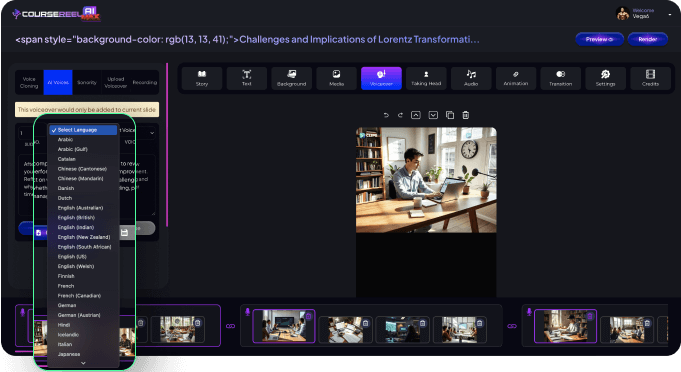The image size is (681, 372).
Task: Switch to the AI Voices tab
Action: pyautogui.click(x=58, y=82)
